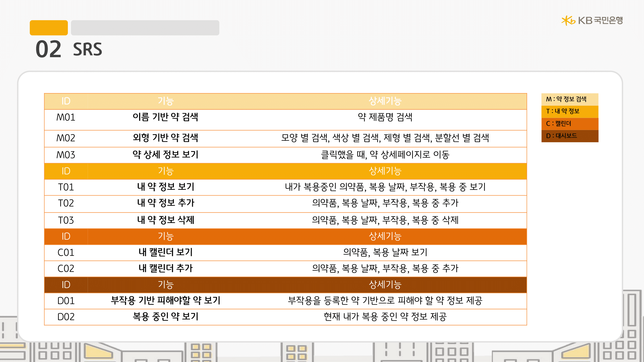644x362 pixels.
Task: Click the dark brown '상세기능' header
Action: tap(385, 285)
